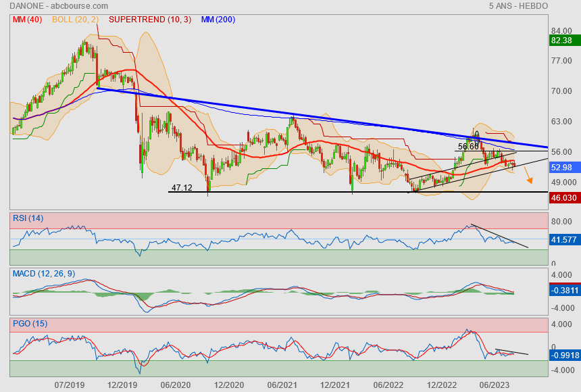This screenshot has width=581, height=392.
Task: Click the 41.577 RSI value tag
Action: tap(565, 240)
